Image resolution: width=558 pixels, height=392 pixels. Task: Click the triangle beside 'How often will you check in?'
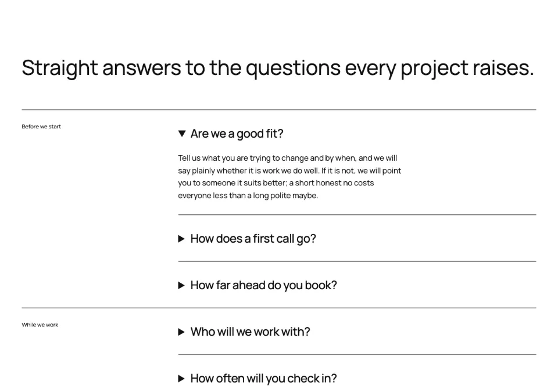181,379
